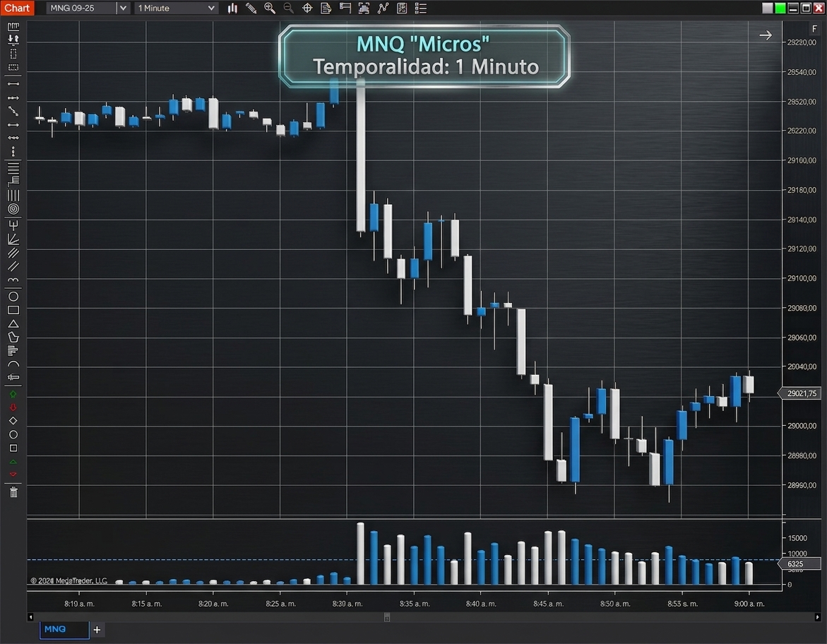
Task: Click the 29100,00 price label
Action: coord(802,278)
